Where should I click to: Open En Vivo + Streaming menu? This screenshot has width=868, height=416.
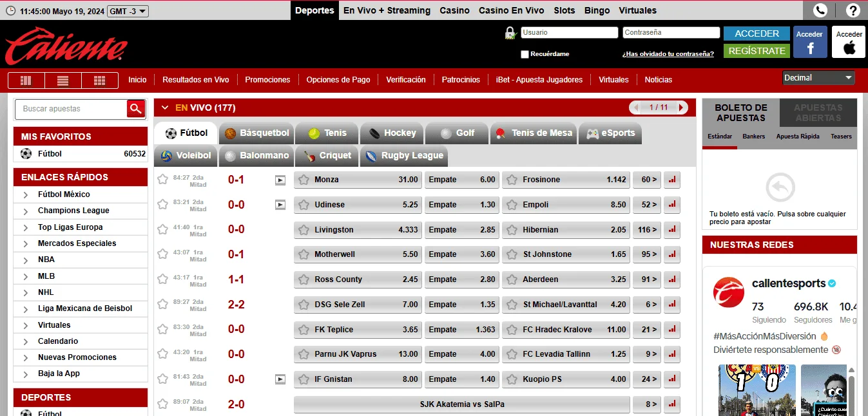(387, 10)
